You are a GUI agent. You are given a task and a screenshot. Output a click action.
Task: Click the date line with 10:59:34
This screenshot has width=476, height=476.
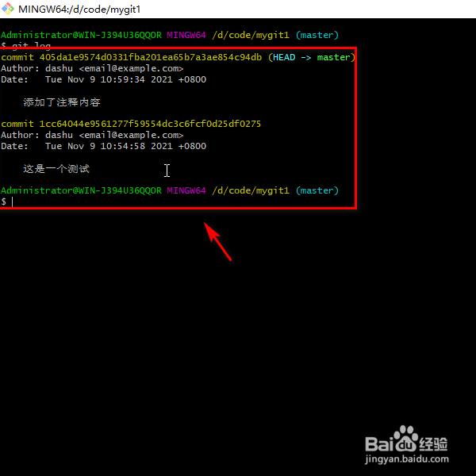(103, 79)
